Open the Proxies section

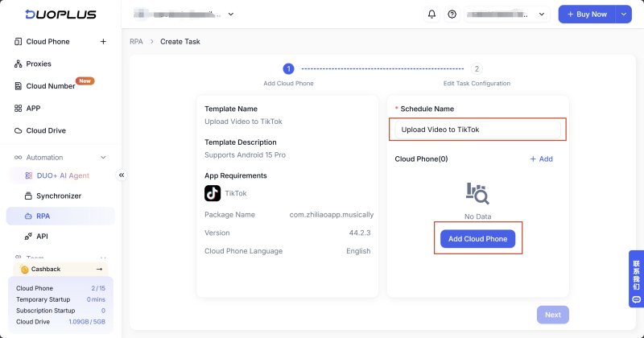point(39,64)
